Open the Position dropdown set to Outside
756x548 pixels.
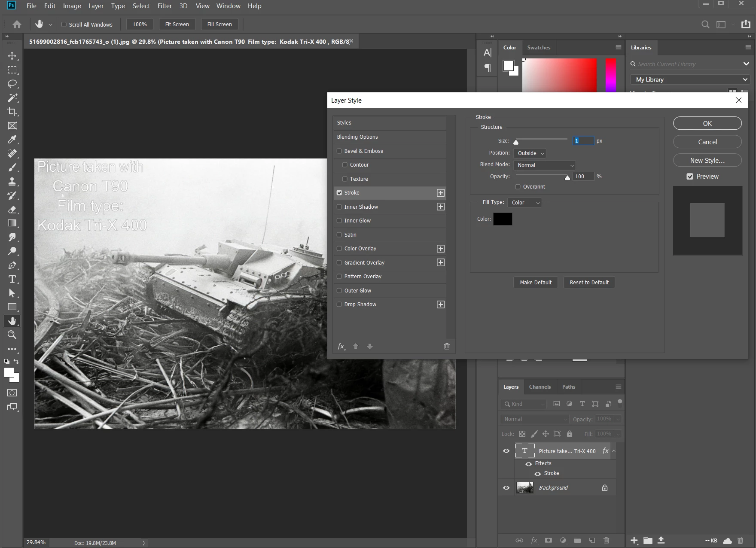pos(530,153)
